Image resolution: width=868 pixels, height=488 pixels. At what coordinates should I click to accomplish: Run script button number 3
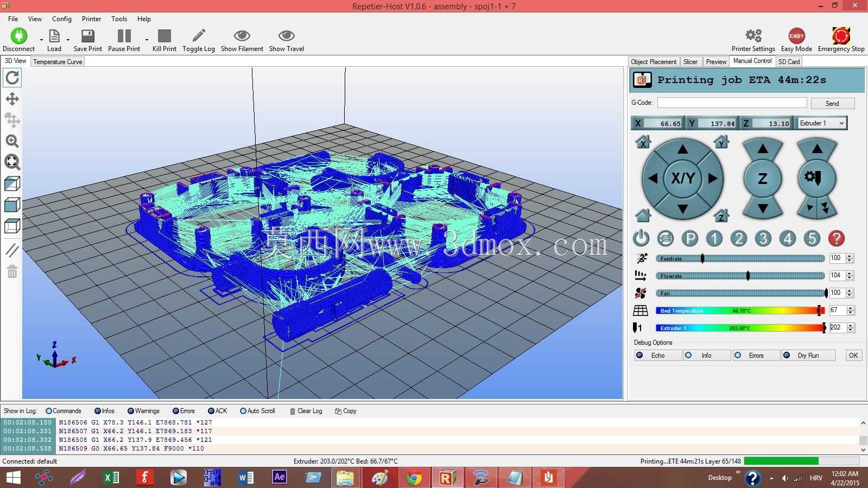[x=763, y=238]
